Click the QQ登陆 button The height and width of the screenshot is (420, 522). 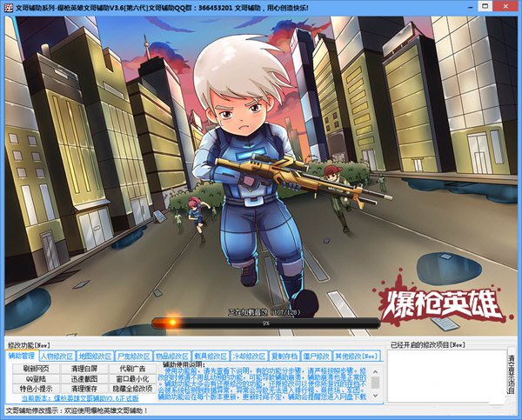(x=37, y=379)
